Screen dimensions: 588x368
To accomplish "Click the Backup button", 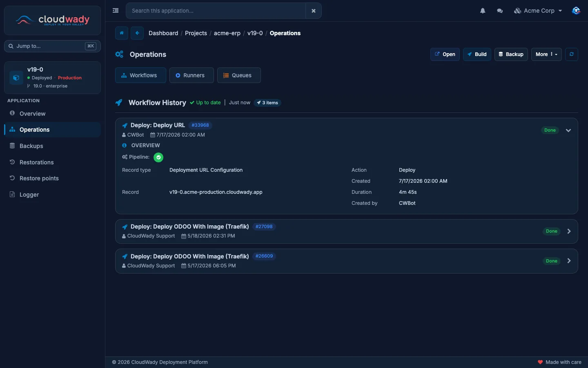I will click(x=511, y=54).
